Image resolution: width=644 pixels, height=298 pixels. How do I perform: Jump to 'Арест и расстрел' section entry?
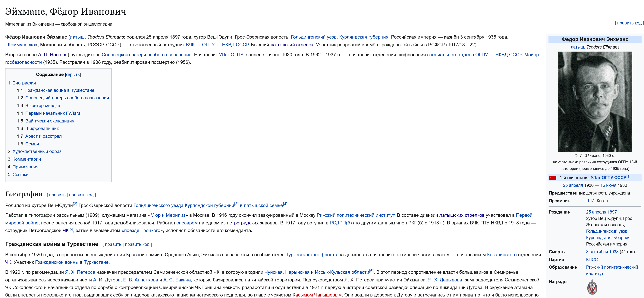(43, 136)
